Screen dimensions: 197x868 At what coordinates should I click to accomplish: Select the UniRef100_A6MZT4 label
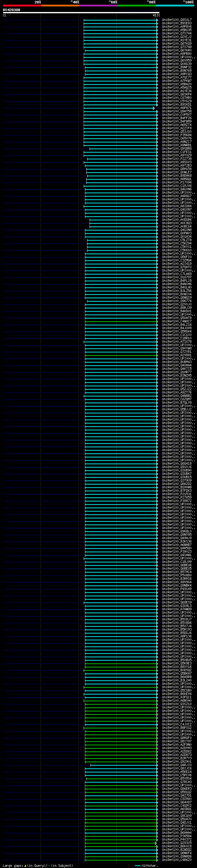coord(176,125)
